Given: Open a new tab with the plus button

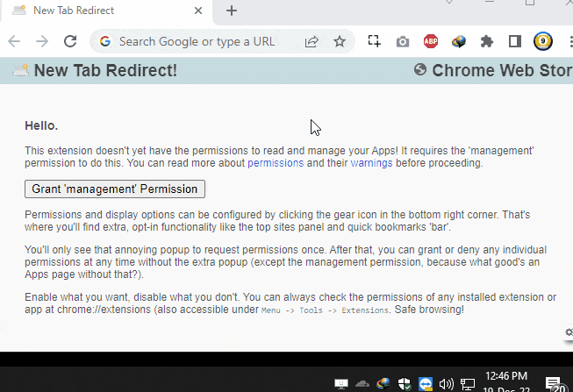Looking at the screenshot, I should (232, 11).
